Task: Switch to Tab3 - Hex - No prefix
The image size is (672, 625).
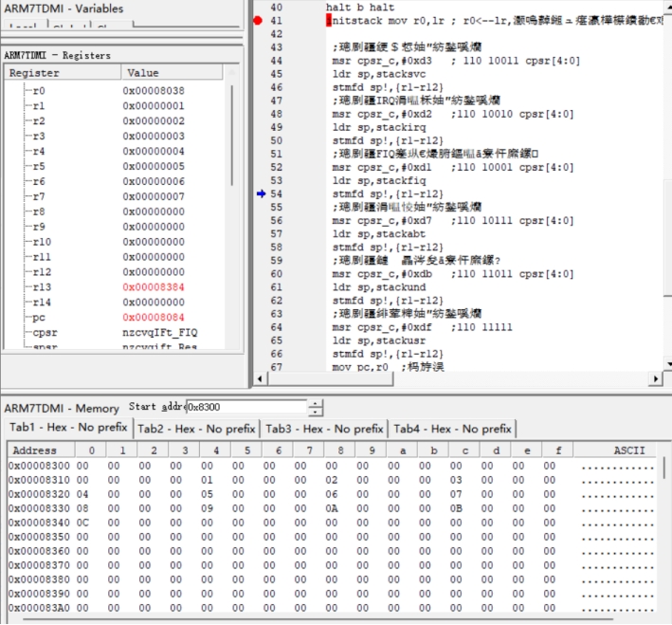Action: pos(324,429)
